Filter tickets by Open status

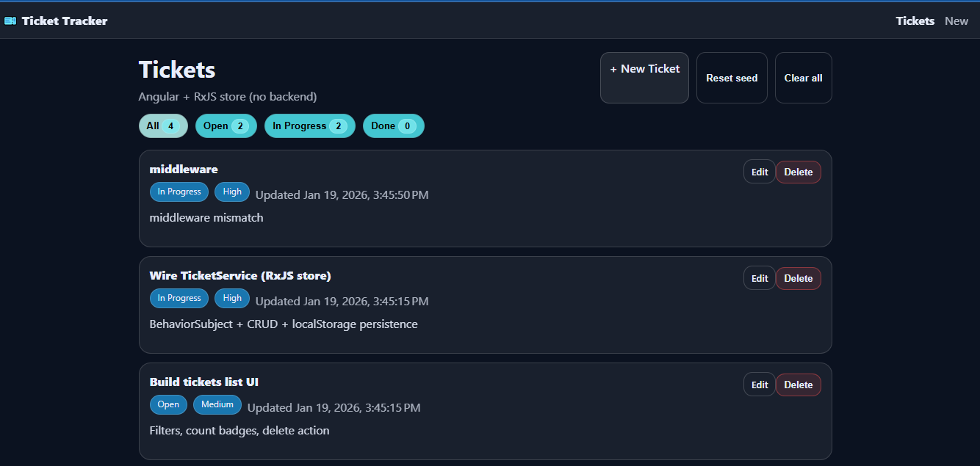(226, 125)
